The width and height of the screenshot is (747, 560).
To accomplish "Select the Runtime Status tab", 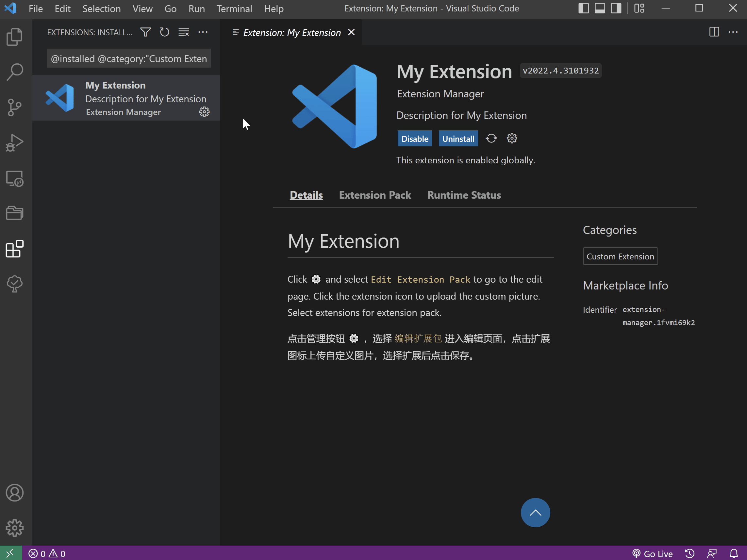I will coord(463,195).
